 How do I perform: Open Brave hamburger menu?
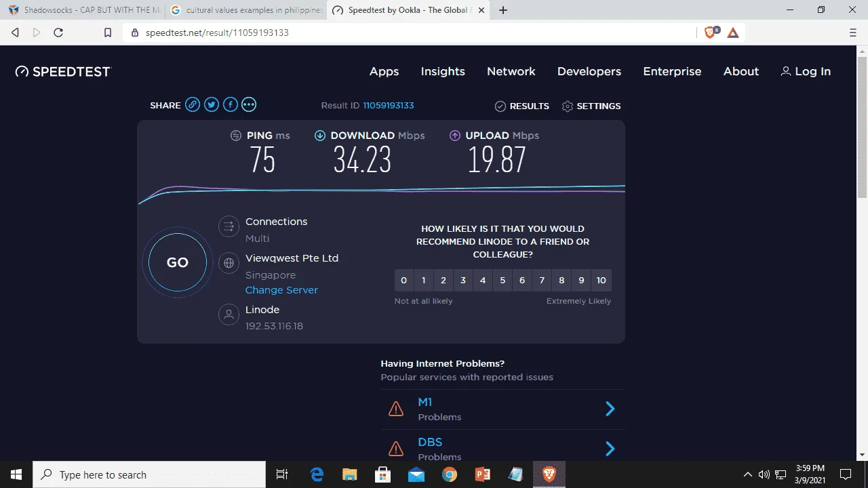(x=853, y=33)
